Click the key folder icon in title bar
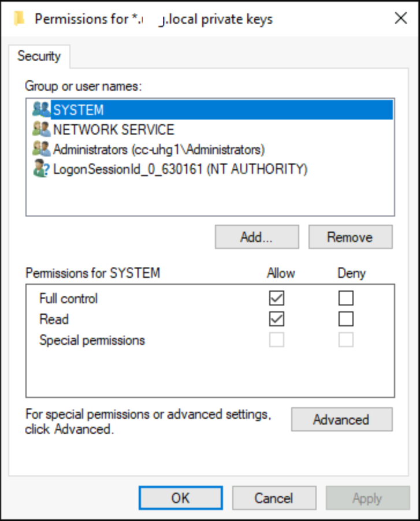The height and width of the screenshot is (521, 420). pyautogui.click(x=20, y=18)
